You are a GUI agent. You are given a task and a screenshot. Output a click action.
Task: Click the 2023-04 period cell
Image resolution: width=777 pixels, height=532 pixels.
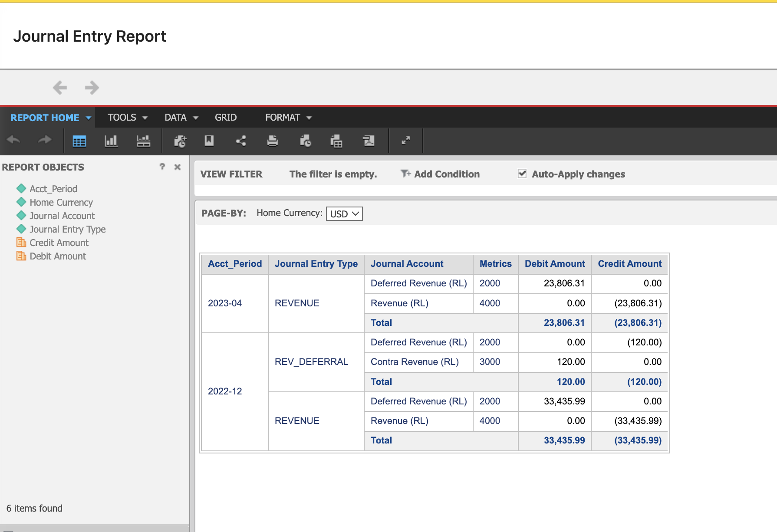pyautogui.click(x=235, y=303)
